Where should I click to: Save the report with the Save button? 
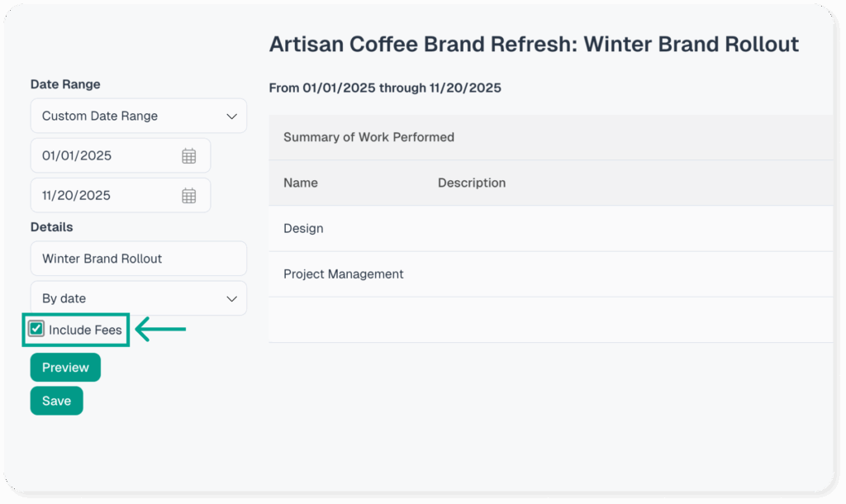point(56,401)
